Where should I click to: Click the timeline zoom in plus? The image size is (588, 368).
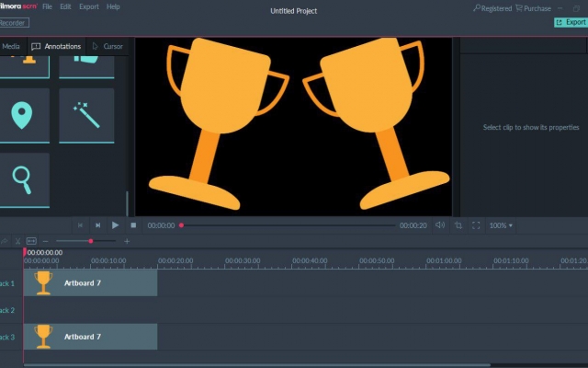[127, 241]
